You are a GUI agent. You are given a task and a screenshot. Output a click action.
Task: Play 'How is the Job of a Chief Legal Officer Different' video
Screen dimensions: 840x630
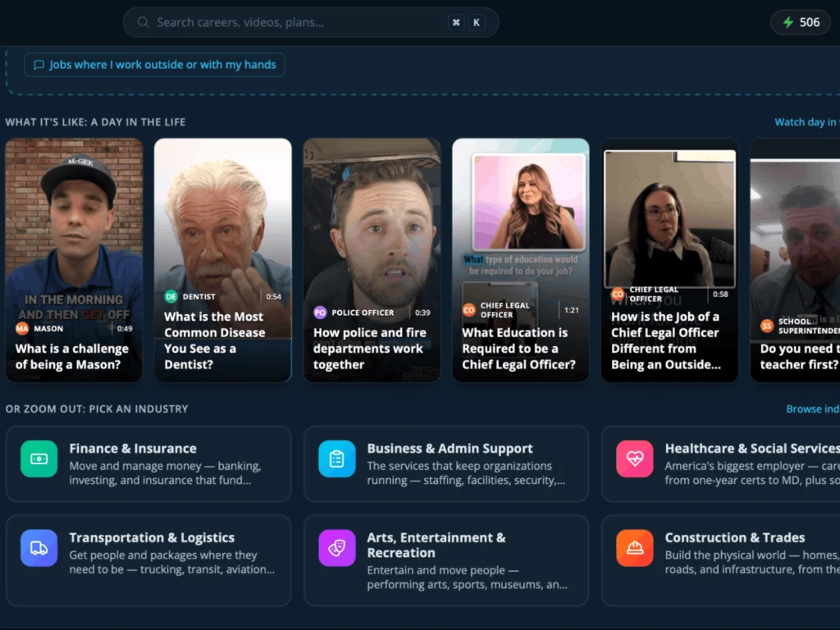pyautogui.click(x=669, y=260)
